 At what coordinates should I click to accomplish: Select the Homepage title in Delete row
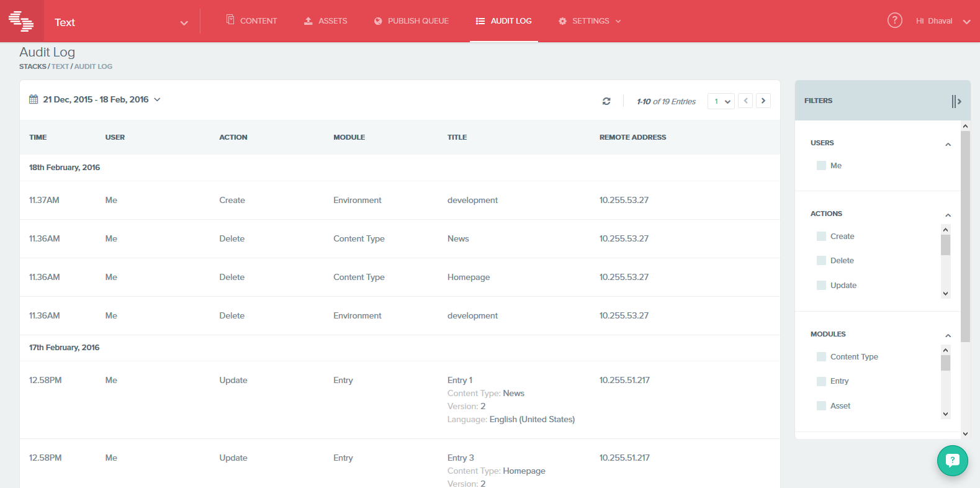point(469,278)
